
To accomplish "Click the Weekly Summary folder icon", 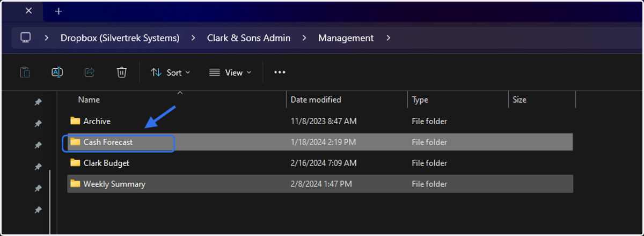I will (x=75, y=184).
